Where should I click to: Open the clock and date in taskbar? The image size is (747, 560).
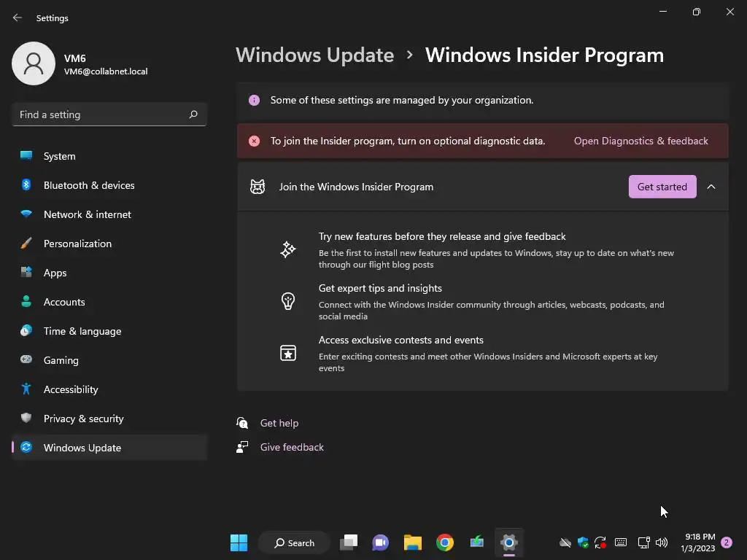pyautogui.click(x=698, y=542)
